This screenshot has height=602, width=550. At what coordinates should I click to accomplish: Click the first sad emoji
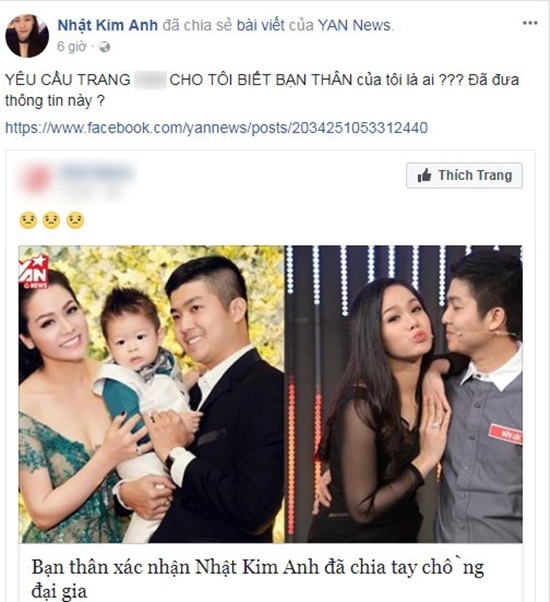(28, 220)
